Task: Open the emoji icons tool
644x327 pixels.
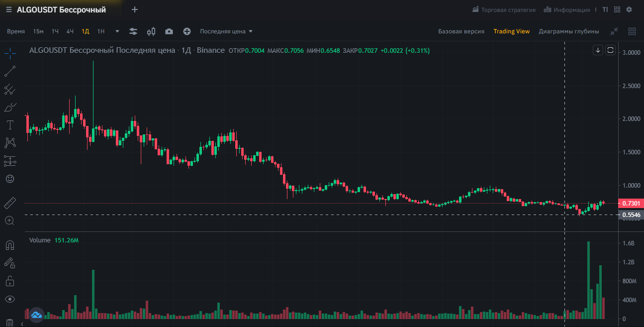Action: (x=10, y=178)
